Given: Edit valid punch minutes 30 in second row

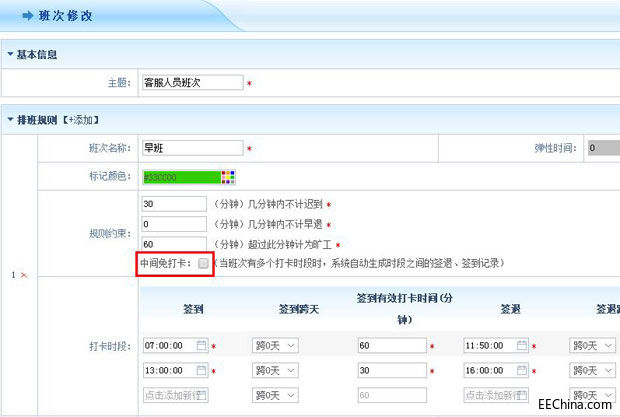Looking at the screenshot, I should pos(392,371).
